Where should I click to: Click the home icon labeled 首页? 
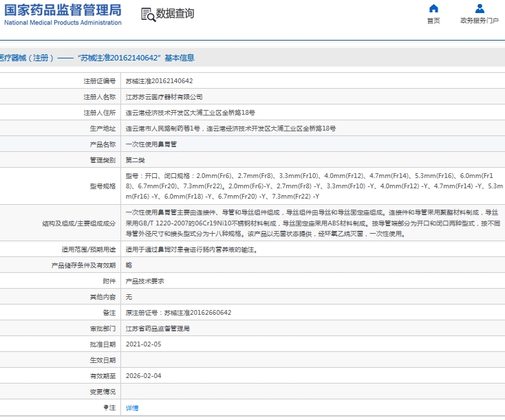pyautogui.click(x=433, y=8)
